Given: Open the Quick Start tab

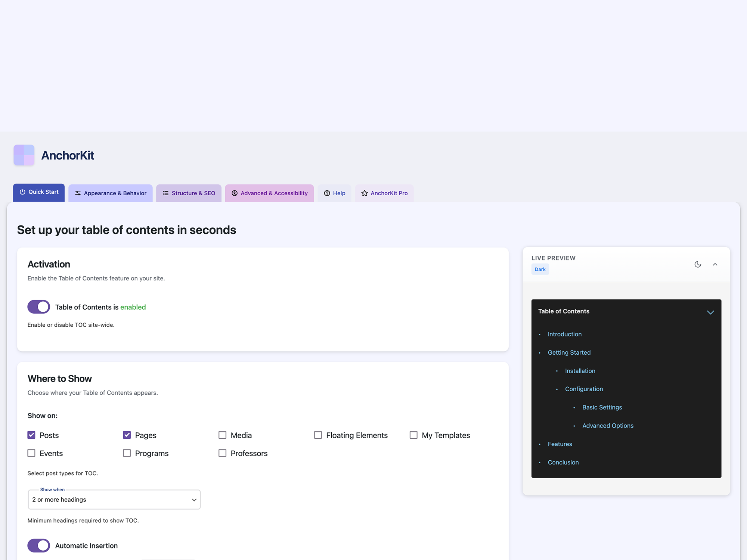Looking at the screenshot, I should coord(39,192).
